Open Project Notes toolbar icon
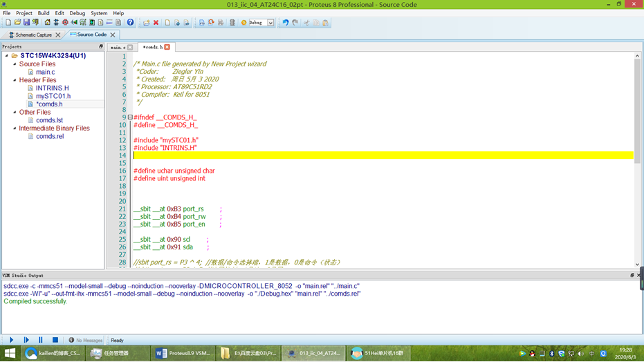 coord(118,23)
